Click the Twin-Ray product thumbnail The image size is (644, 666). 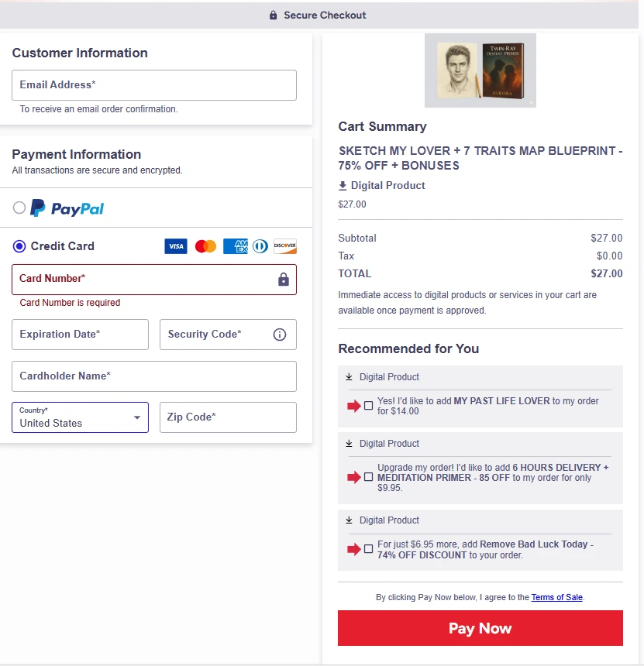point(480,70)
